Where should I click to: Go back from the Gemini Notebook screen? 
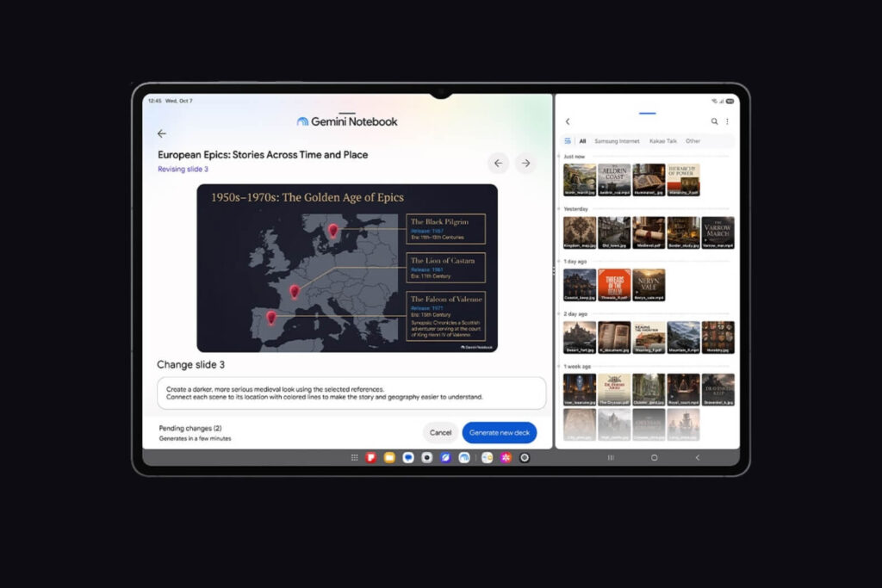(x=162, y=133)
